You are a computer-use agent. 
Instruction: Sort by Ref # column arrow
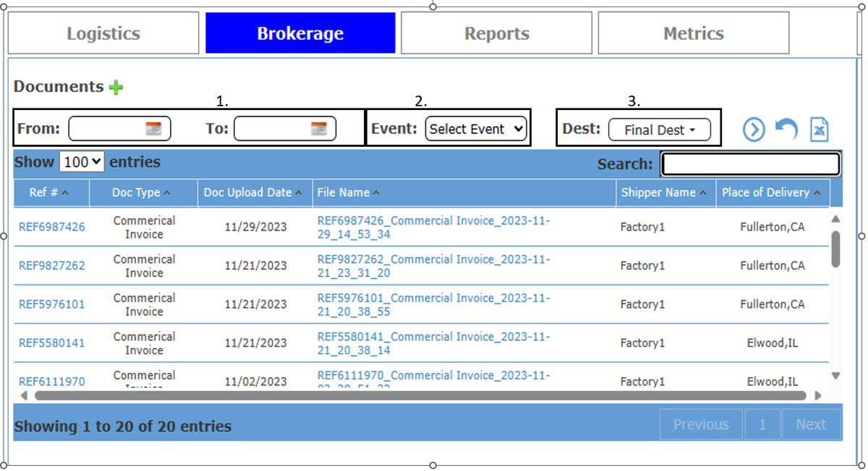[x=65, y=193]
